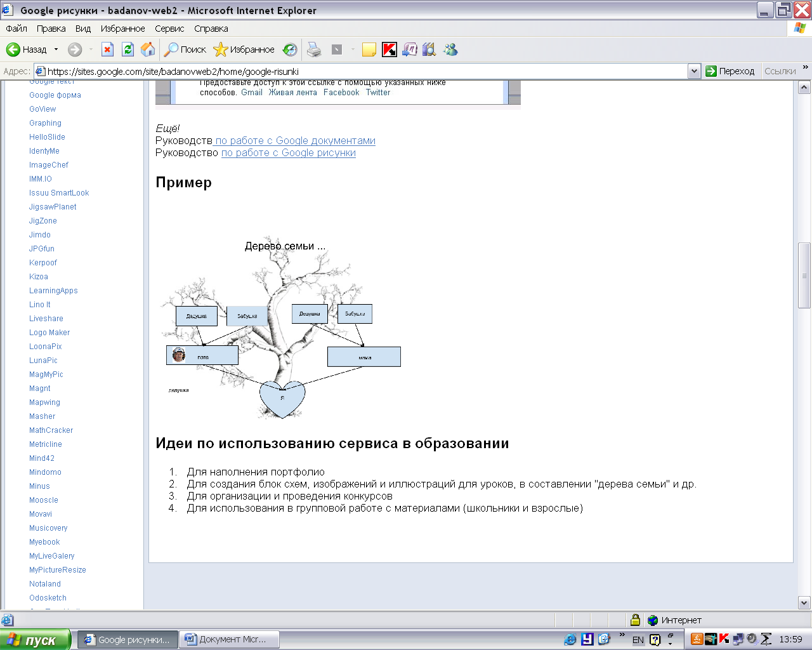Image resolution: width=812 pixels, height=650 pixels.
Task: Open Logo Maker sidebar link
Action: pyautogui.click(x=49, y=333)
